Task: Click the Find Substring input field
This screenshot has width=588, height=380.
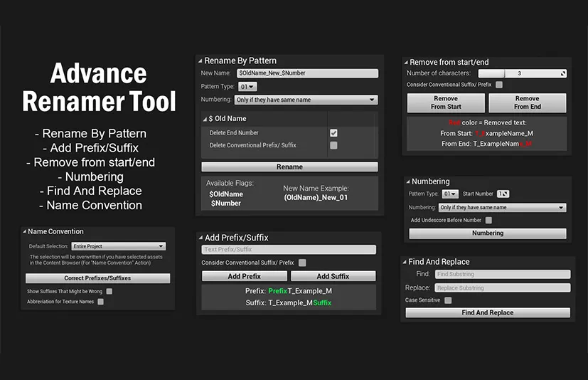Action: tap(503, 275)
